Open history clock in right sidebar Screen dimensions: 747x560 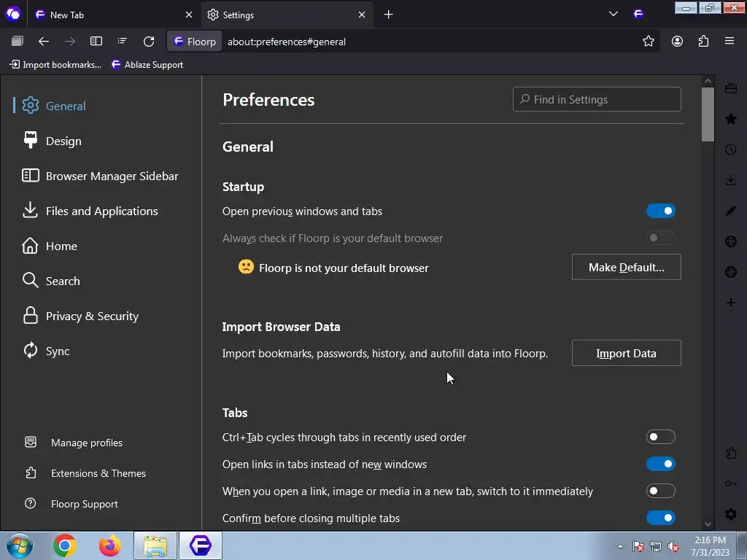731,149
